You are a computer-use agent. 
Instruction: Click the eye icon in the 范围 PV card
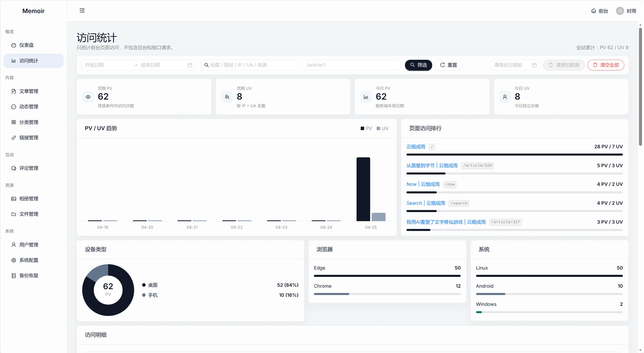coord(88,97)
